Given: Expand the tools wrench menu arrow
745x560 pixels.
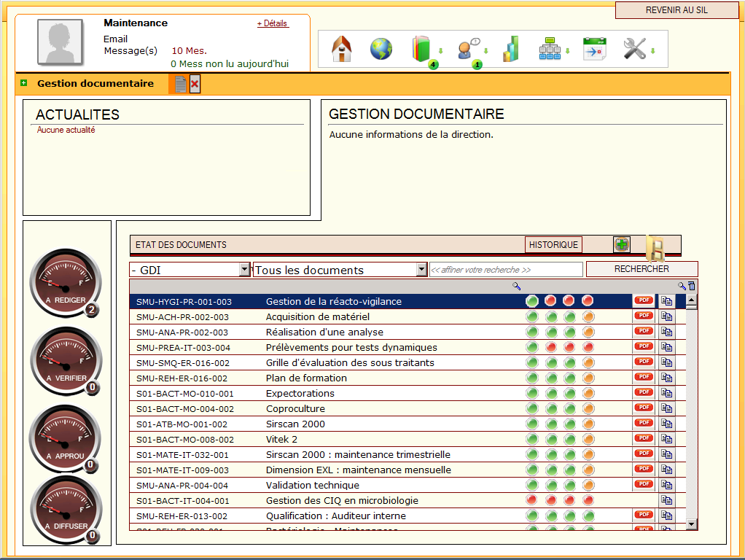Looking at the screenshot, I should coord(653,50).
